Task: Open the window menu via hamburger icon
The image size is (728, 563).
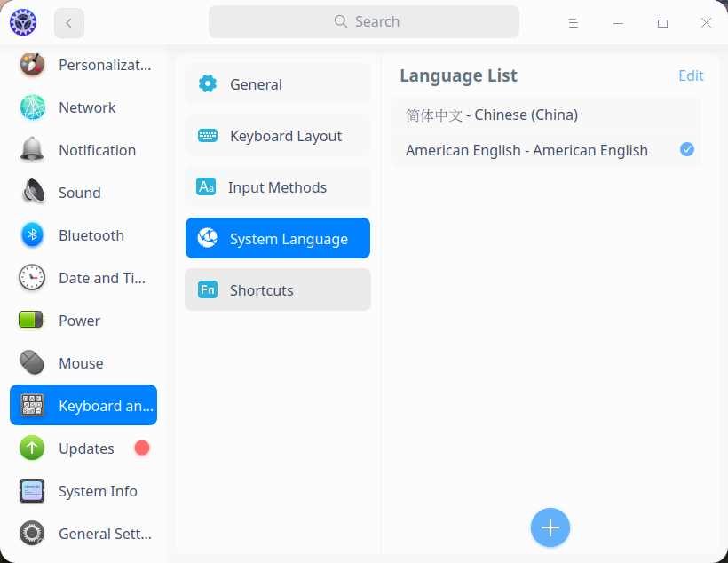Action: pyautogui.click(x=574, y=22)
